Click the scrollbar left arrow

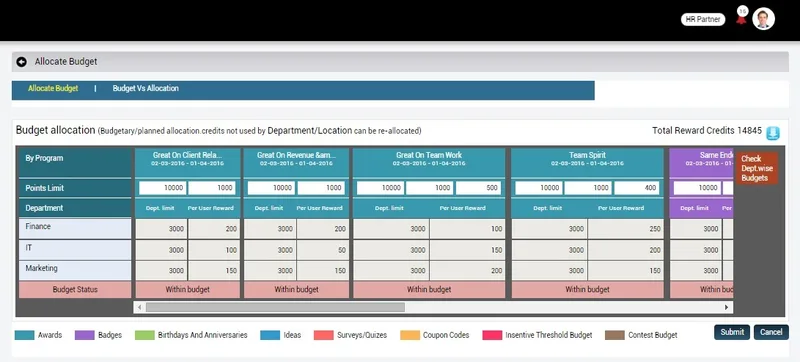coord(139,307)
